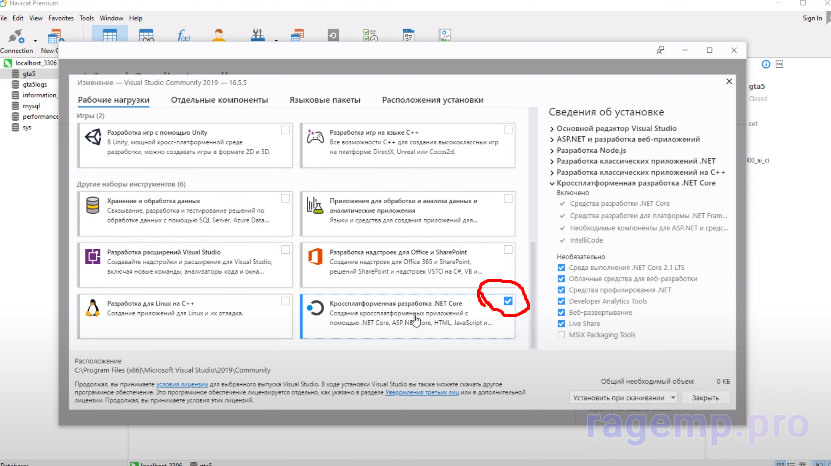Click the Unity game development workload icon
831x466 pixels.
[93, 137]
